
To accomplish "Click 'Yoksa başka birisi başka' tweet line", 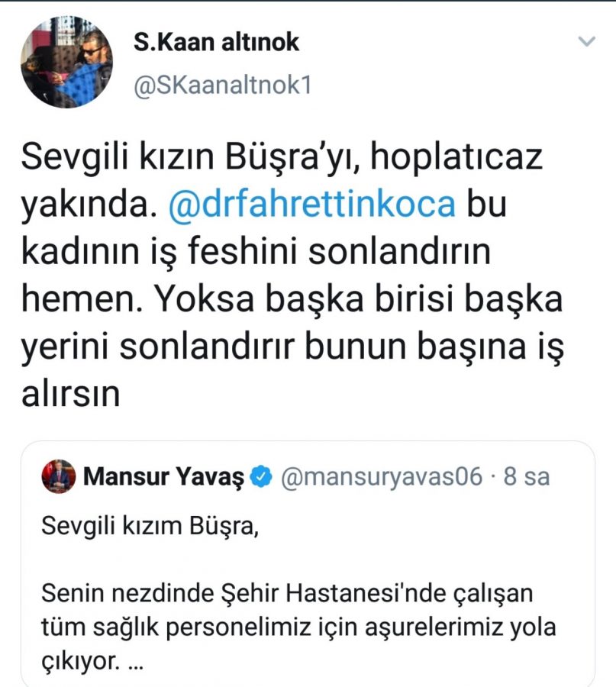I will (360, 299).
